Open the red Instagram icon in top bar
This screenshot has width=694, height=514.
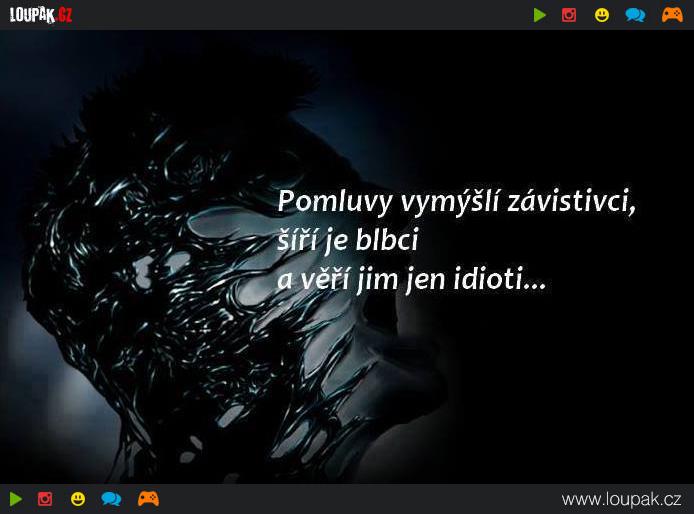tap(569, 15)
